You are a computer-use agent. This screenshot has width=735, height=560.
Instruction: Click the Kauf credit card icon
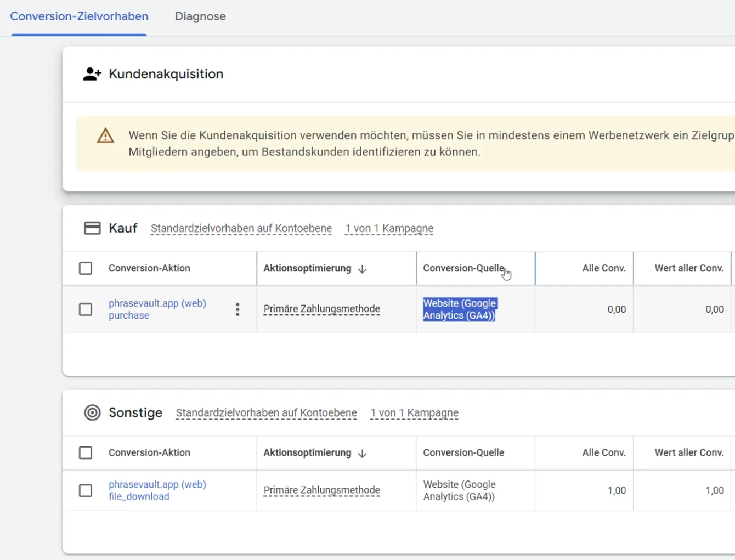(x=92, y=228)
